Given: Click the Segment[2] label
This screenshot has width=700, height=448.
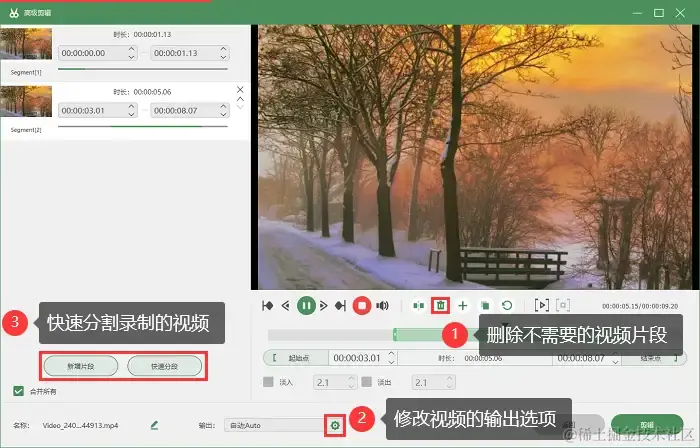Looking at the screenshot, I should [26, 130].
